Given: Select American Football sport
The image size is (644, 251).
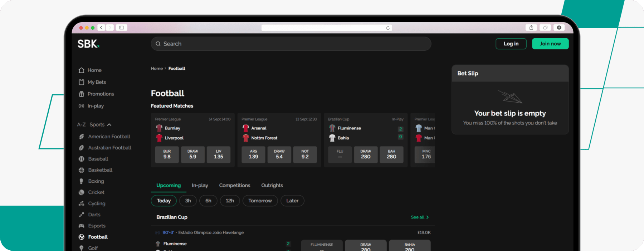Looking at the screenshot, I should click(x=104, y=137).
